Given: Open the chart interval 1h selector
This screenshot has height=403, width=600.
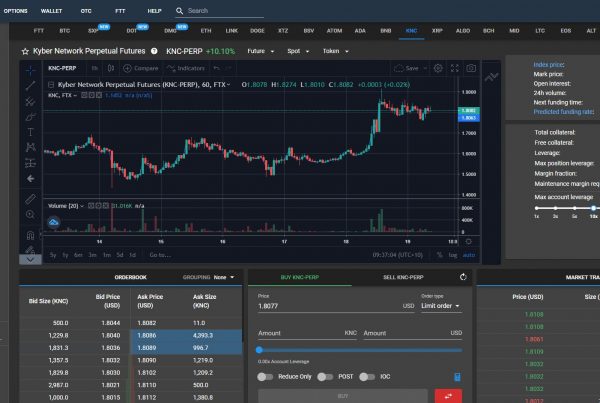Looking at the screenshot, I should tap(94, 68).
